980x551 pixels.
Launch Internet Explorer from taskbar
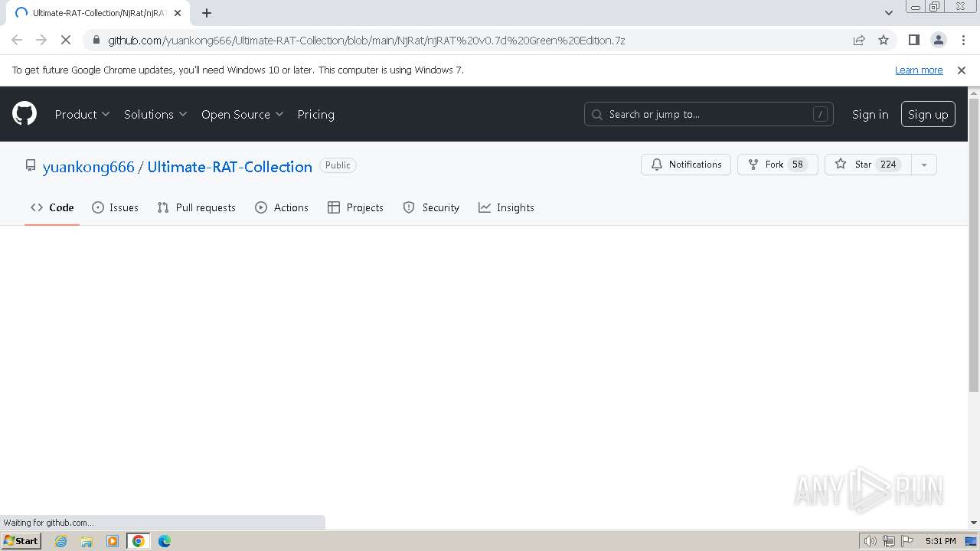(x=60, y=541)
